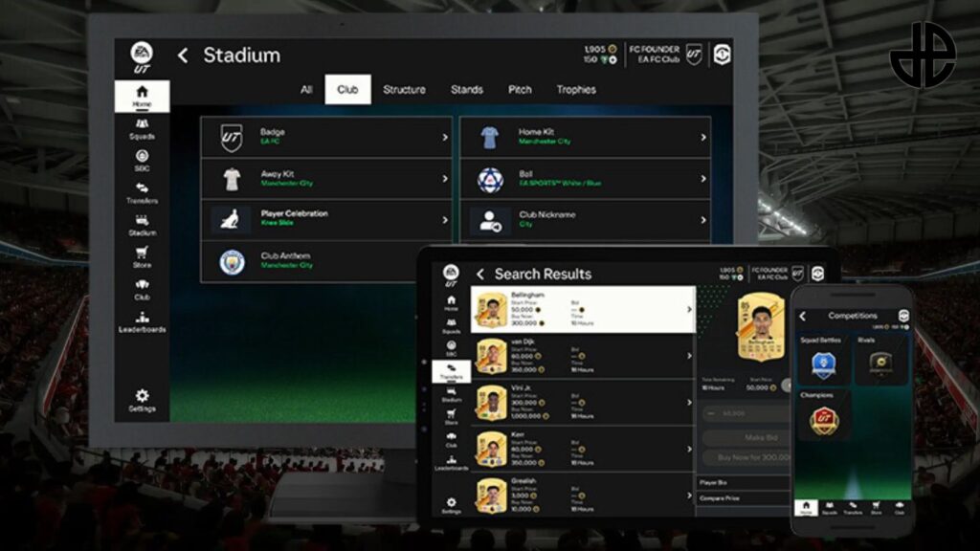
Task: Open Leaderboards in the main sidebar
Action: coord(142,321)
